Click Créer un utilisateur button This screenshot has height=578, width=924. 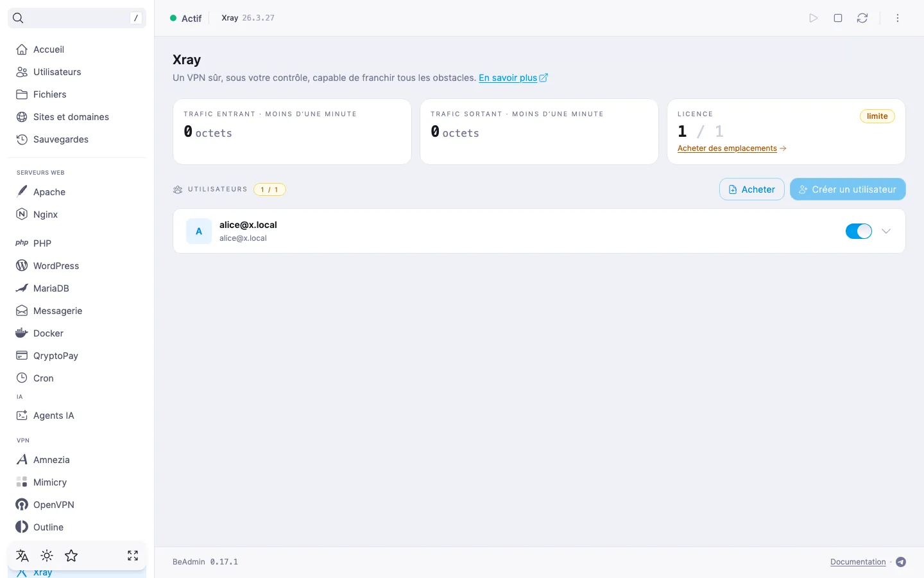click(848, 189)
